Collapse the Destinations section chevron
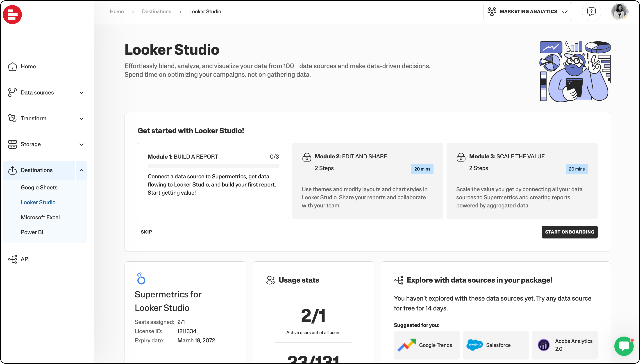 click(81, 170)
